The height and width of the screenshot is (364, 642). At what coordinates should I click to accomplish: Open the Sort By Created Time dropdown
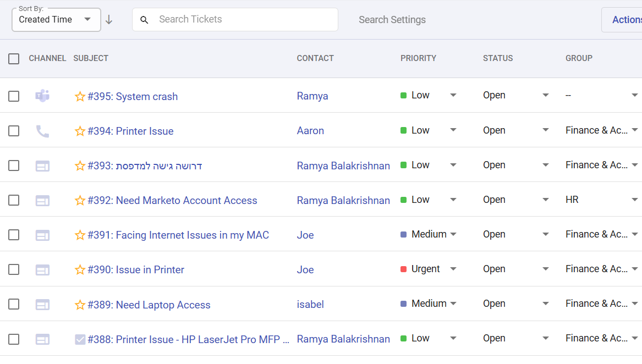tap(55, 19)
